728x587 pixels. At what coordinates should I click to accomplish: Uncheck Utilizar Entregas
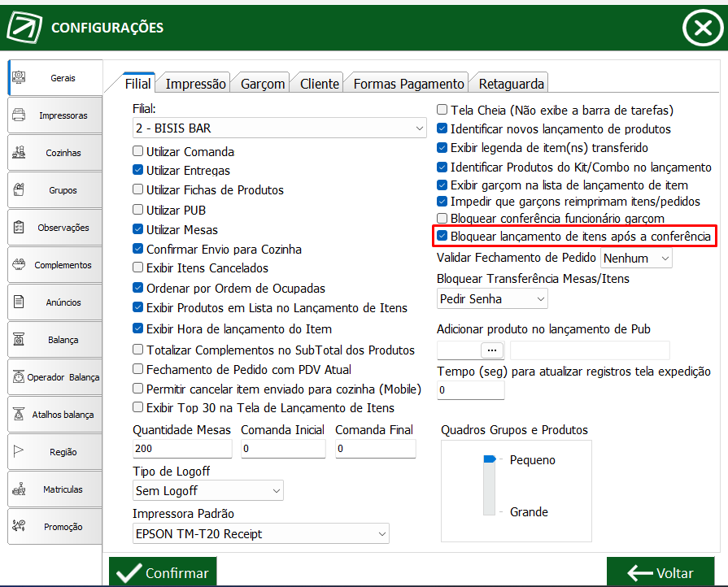tap(138, 170)
